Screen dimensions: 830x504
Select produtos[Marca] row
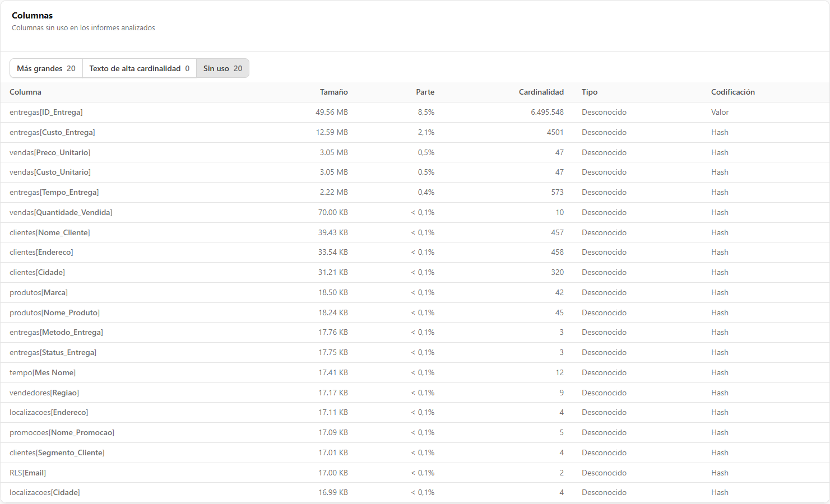point(415,292)
